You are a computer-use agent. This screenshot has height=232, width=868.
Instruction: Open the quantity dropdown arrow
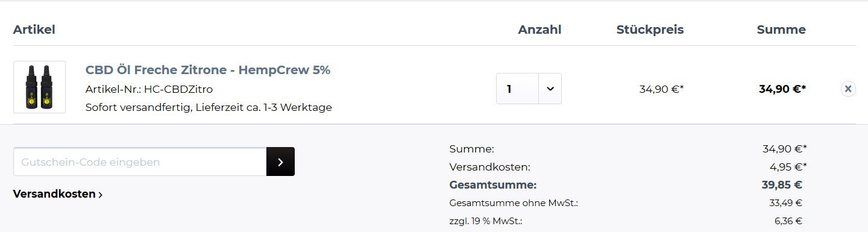550,89
